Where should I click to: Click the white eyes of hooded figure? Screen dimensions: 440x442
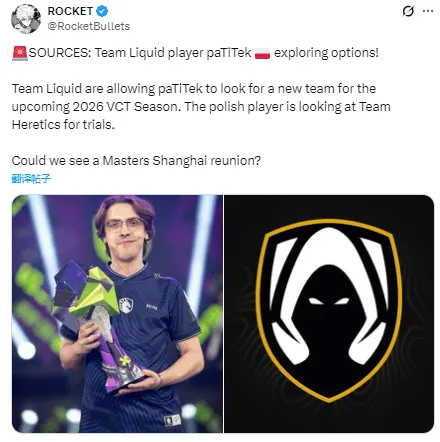point(329,301)
